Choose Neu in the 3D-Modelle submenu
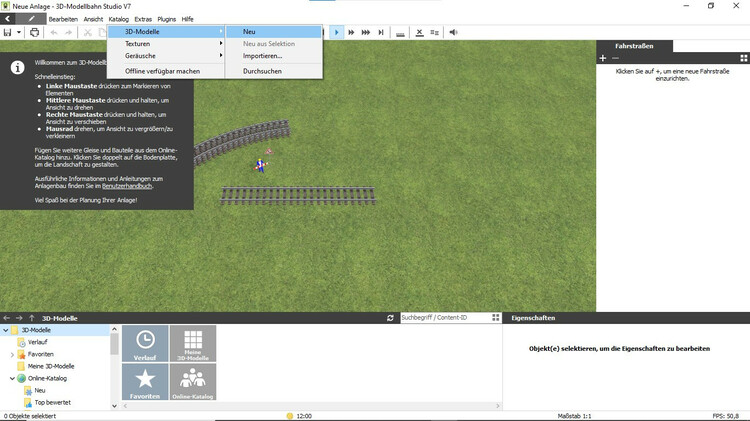 coord(274,32)
